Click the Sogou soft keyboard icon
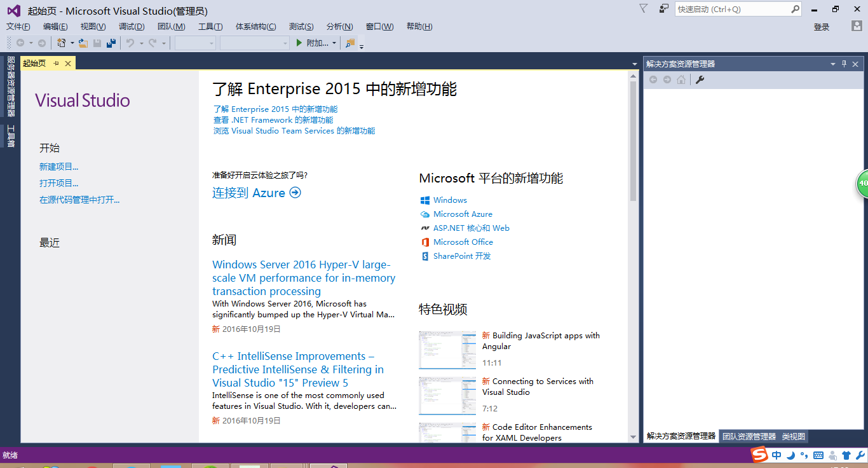Image resolution: width=868 pixels, height=468 pixels. click(x=818, y=455)
